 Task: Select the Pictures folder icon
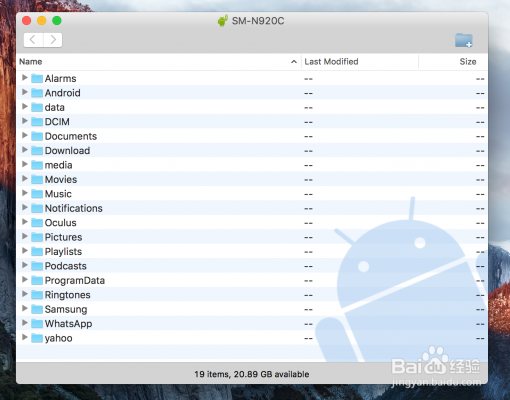pos(37,237)
